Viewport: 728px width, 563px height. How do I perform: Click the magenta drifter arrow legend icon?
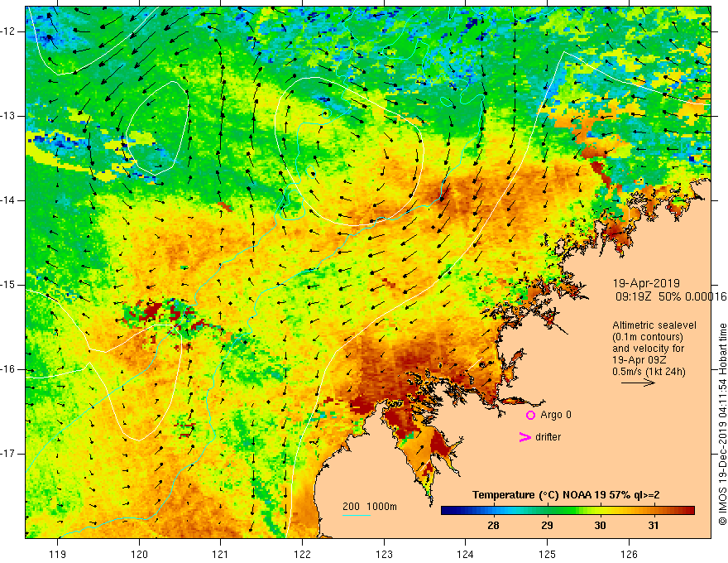tap(524, 437)
